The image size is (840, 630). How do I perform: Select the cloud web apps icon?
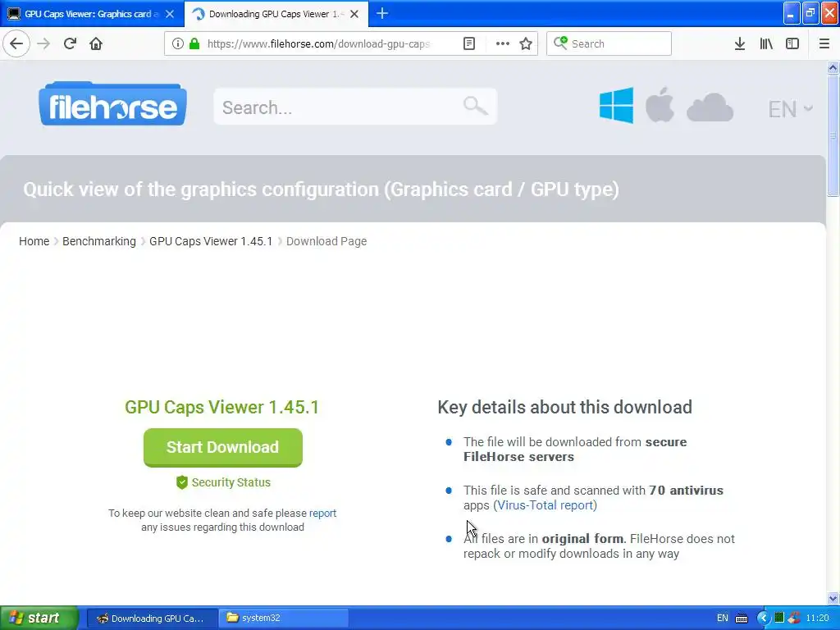point(710,107)
